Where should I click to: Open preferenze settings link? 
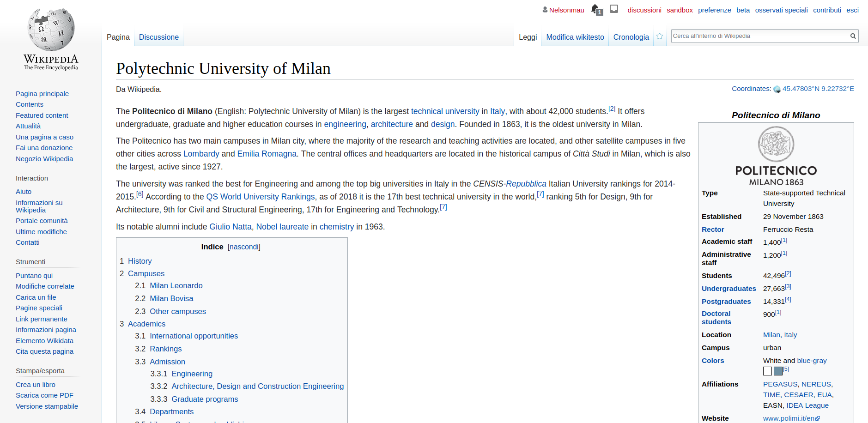(x=715, y=10)
